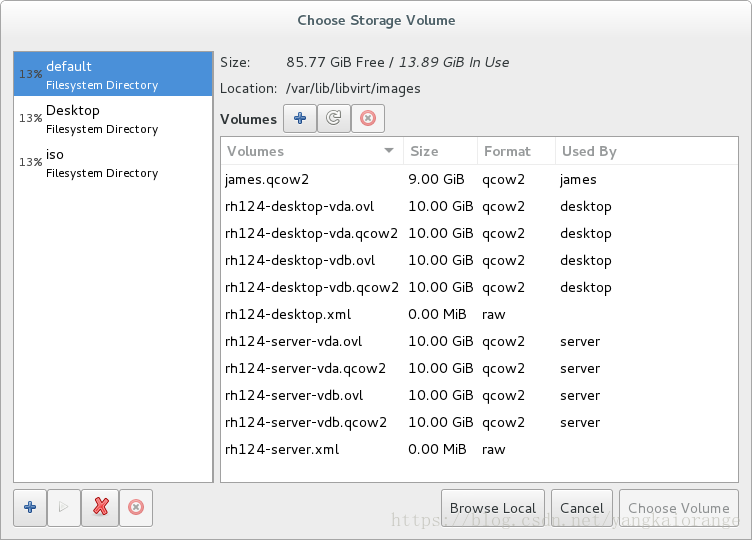Image resolution: width=752 pixels, height=540 pixels.
Task: Select the Desktop storage pool
Action: [113, 118]
